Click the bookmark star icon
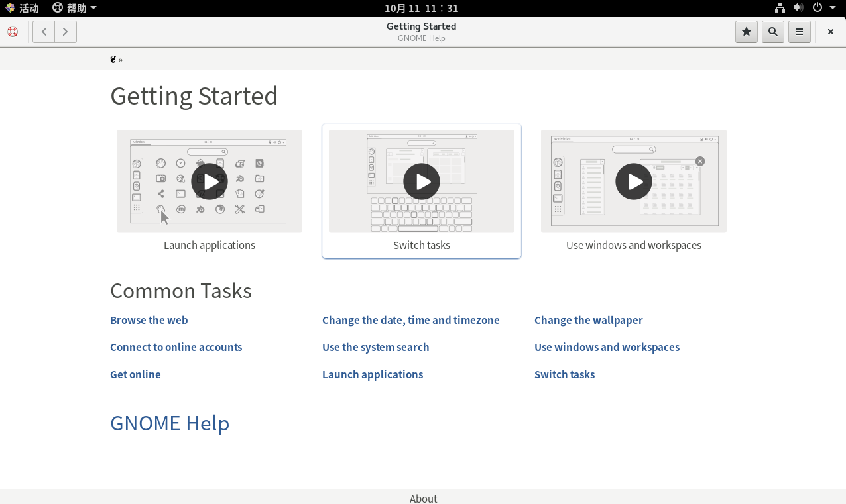The image size is (846, 504). pyautogui.click(x=746, y=31)
